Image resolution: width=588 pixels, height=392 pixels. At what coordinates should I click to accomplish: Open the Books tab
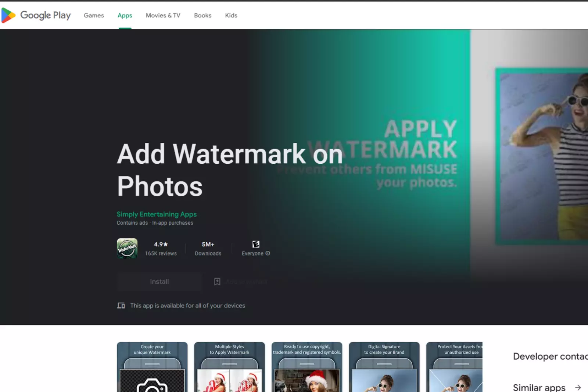point(203,15)
